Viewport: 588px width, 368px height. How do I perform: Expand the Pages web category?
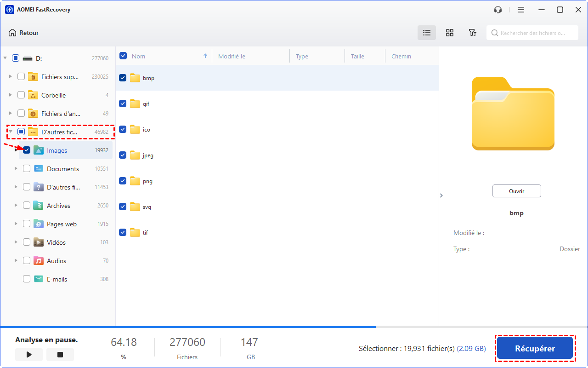16,224
